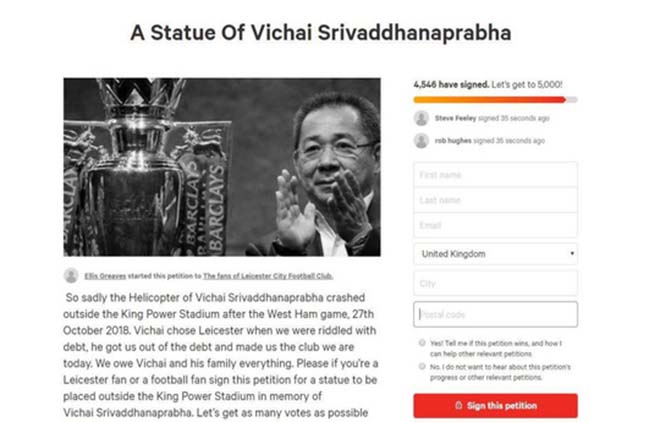660x422 pixels.
Task: Click Steve Feeley's avatar icon
Action: click(421, 118)
